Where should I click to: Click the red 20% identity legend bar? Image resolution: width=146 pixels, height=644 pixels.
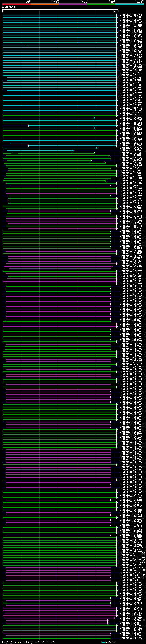[x=16, y=4]
